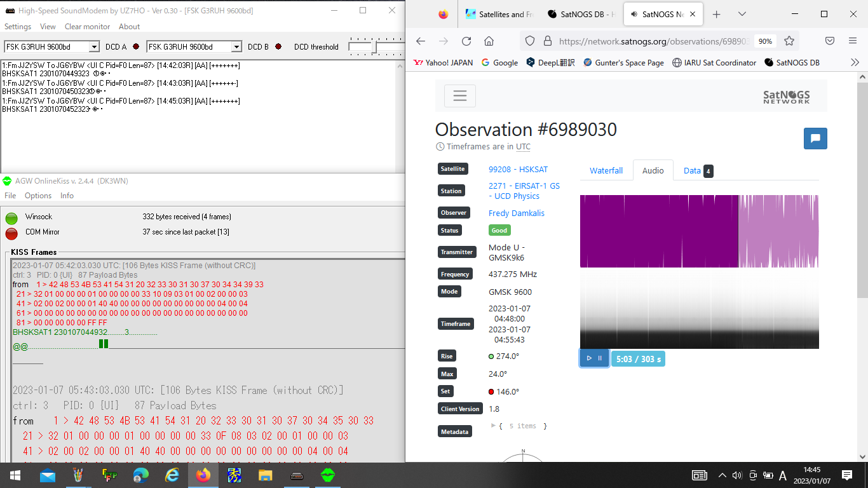This screenshot has height=488, width=868.
Task: Open IARU Sat Coordinator bookmark
Action: 714,62
